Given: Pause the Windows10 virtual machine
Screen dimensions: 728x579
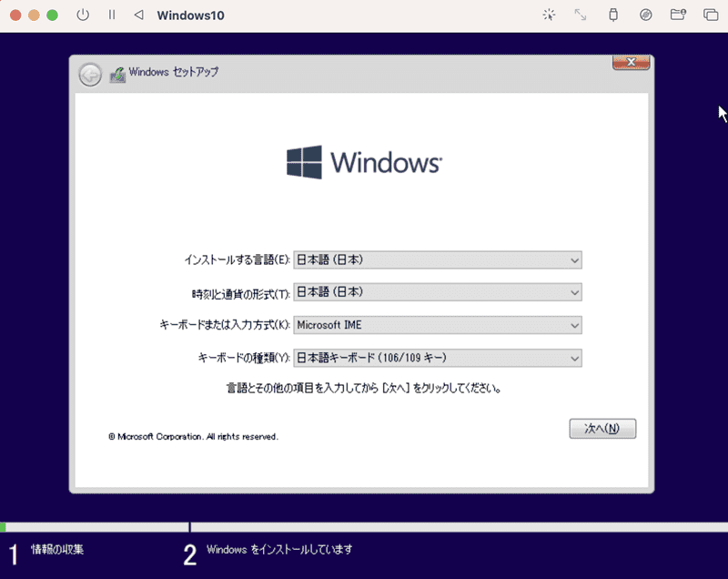Looking at the screenshot, I should 112,15.
